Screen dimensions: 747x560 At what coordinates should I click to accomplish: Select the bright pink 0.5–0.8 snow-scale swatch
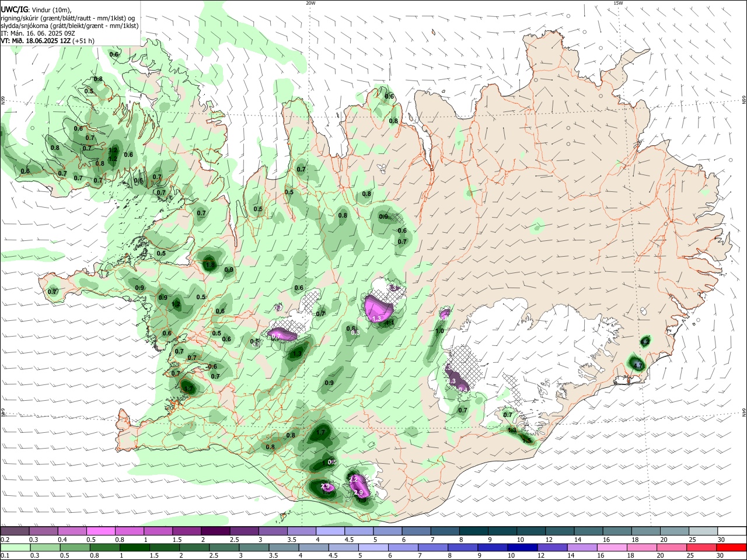pyautogui.click(x=100, y=531)
